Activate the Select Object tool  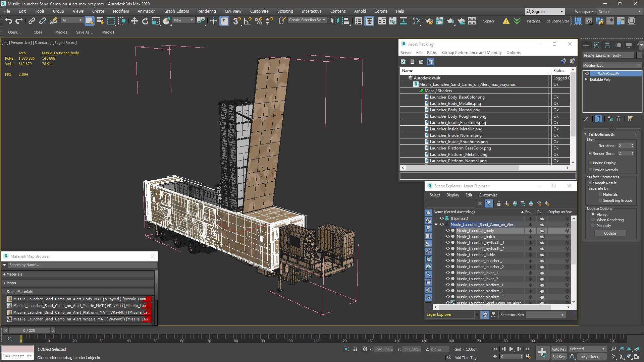click(89, 21)
